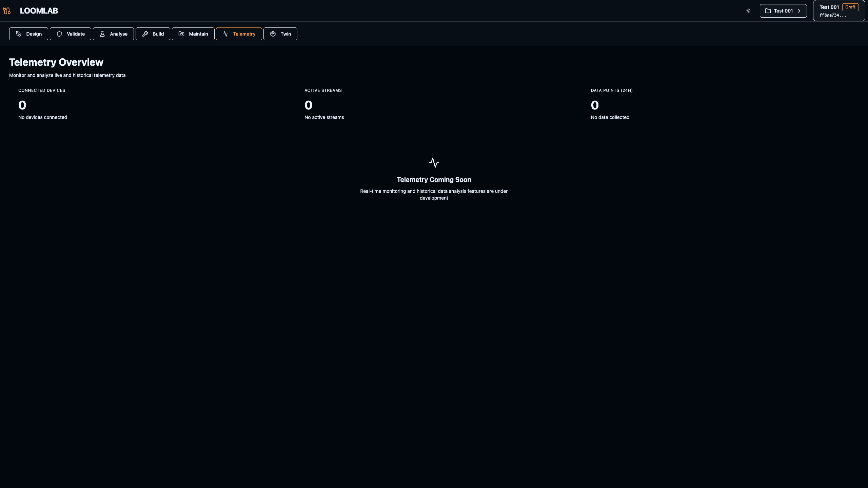Image resolution: width=868 pixels, height=488 pixels.
Task: Click the LOOMLAB logo icon
Action: (7, 11)
